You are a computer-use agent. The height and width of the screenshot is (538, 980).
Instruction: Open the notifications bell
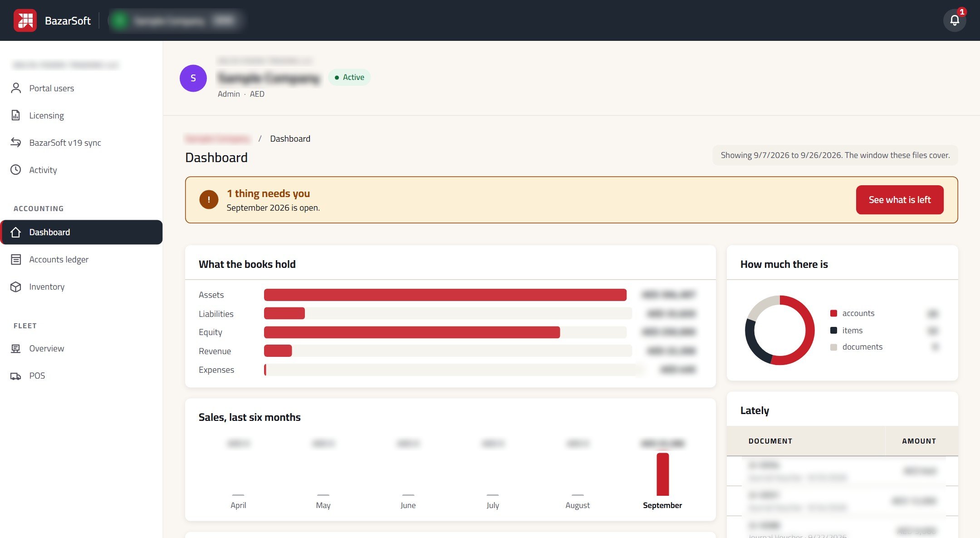[x=955, y=20]
